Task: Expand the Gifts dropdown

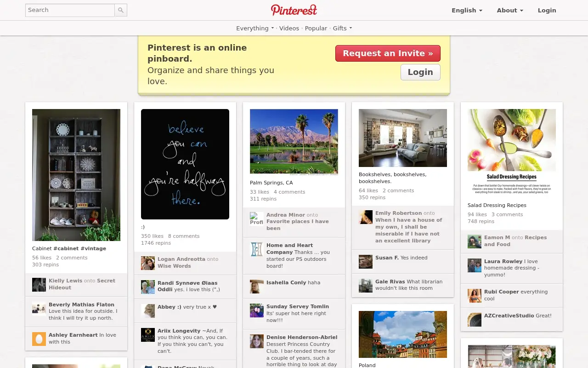Action: coord(342,28)
